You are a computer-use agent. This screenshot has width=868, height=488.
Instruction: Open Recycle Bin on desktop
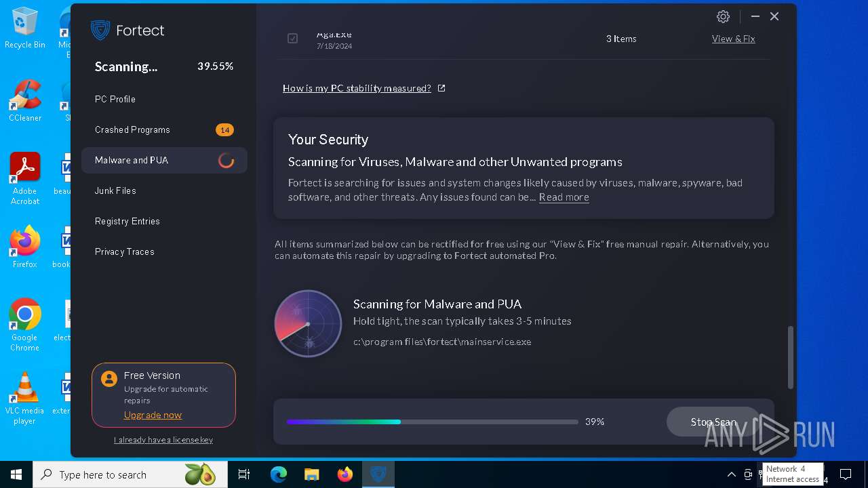pos(25,28)
